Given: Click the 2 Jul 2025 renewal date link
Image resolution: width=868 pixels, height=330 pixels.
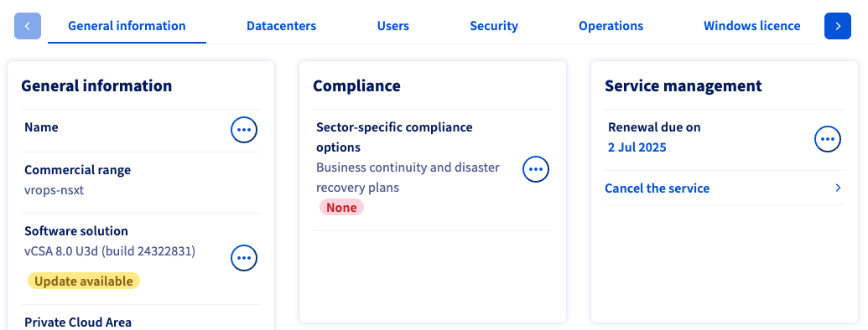Looking at the screenshot, I should coord(637,147).
